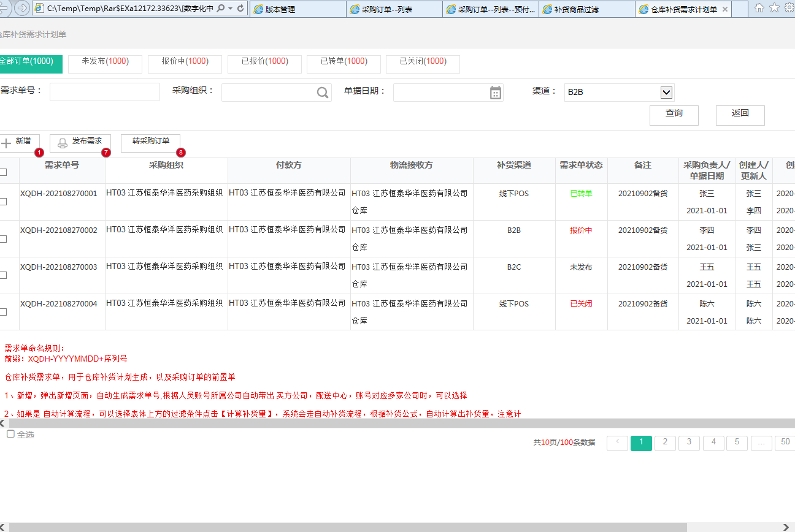Click the plus icon beside 新增
This screenshot has height=532, width=795.
point(6,143)
